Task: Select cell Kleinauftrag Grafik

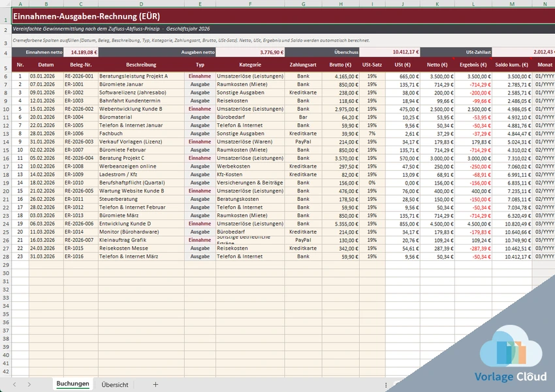Action: point(141,240)
